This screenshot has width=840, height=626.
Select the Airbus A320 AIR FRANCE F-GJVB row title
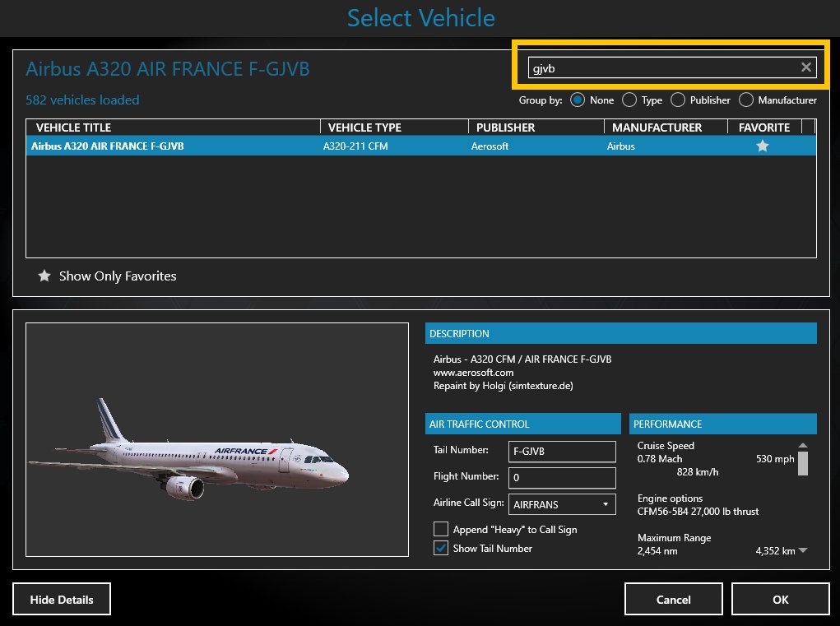click(x=107, y=146)
